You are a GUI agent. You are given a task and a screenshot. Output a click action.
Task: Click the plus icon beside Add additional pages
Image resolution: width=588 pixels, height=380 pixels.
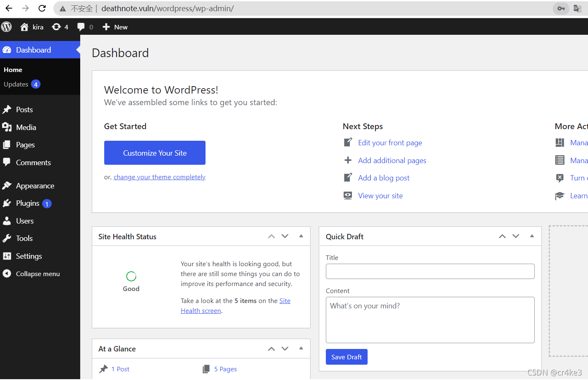tap(348, 160)
